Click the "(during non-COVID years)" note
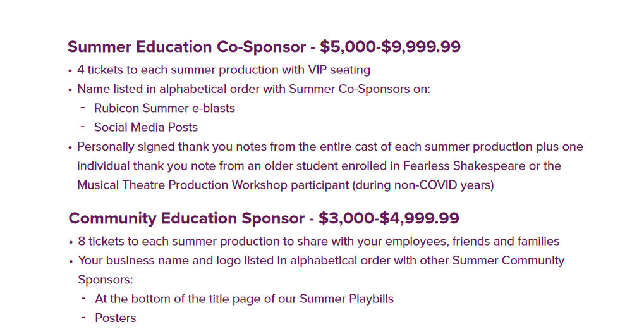644x336 pixels. [x=423, y=185]
